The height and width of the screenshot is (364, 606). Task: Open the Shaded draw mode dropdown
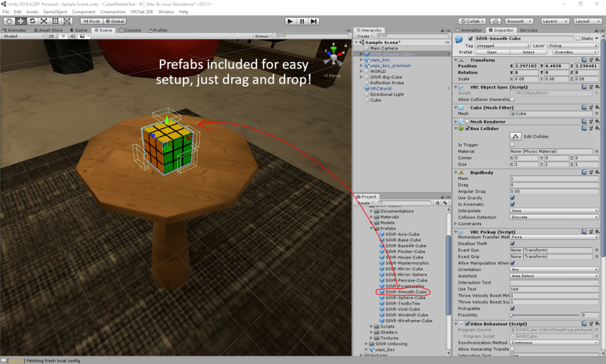tap(24, 36)
